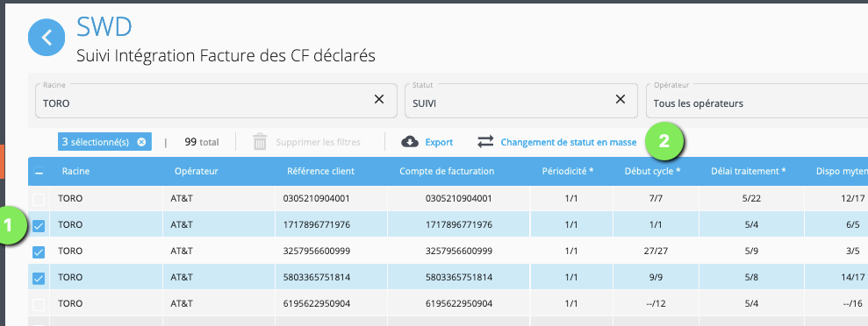868x326 pixels.
Task: Check the row with reference 0305210904001
Action: [x=39, y=199]
